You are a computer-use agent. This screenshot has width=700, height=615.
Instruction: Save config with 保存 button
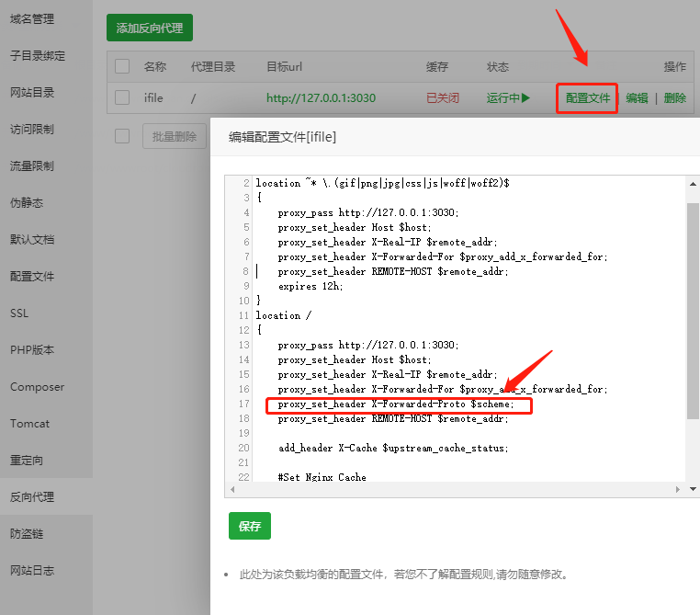(x=250, y=526)
